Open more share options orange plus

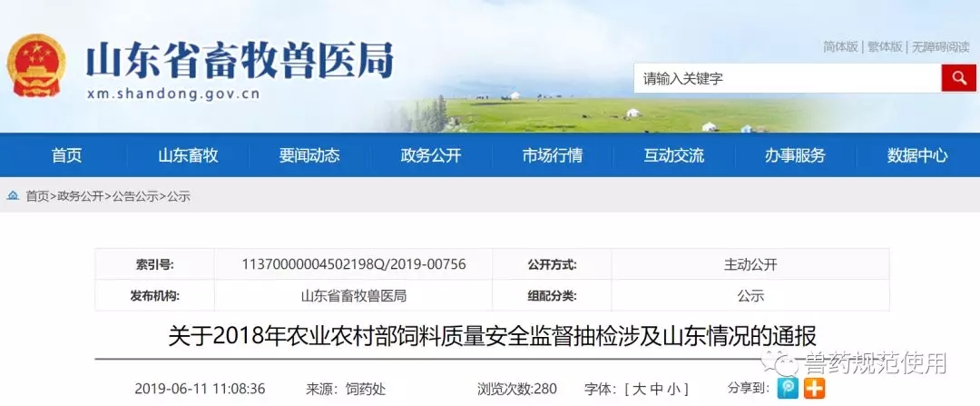click(x=814, y=389)
